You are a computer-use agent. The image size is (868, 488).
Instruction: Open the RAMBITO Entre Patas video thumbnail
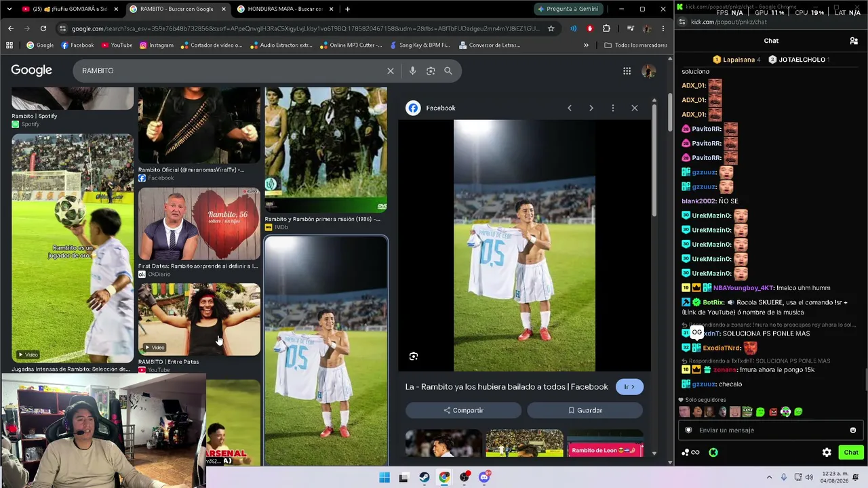click(199, 319)
